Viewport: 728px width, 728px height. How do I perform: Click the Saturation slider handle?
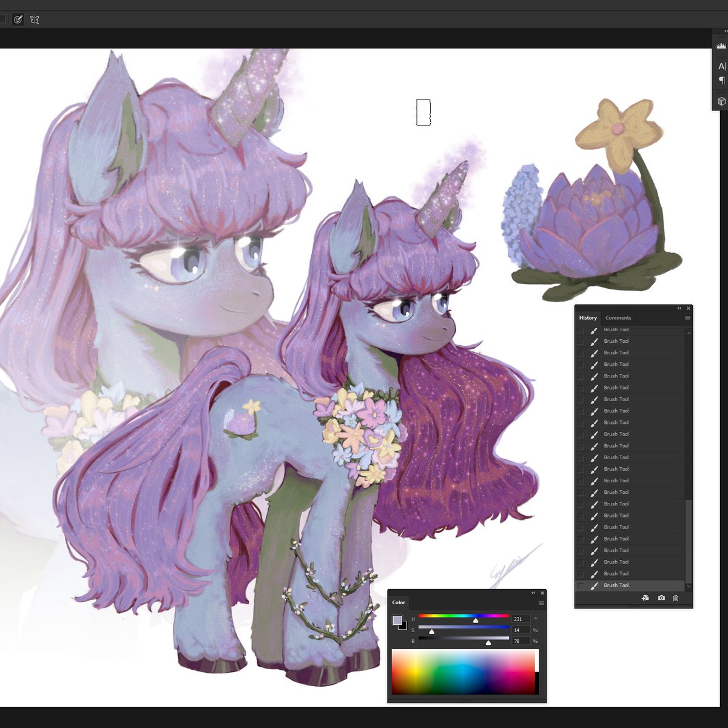[431, 632]
